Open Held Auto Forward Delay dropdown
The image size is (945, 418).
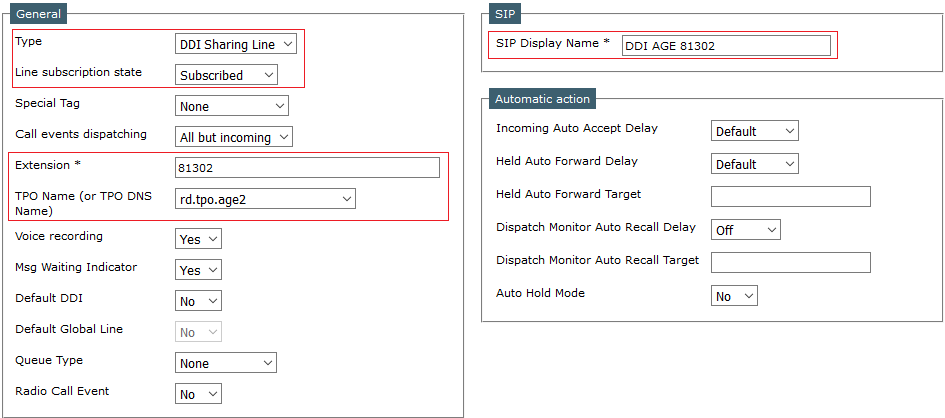(x=755, y=164)
